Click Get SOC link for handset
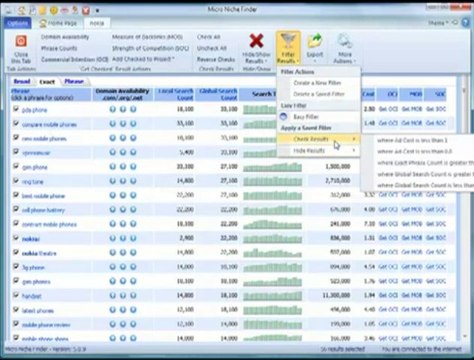This screenshot has height=360, width=474. (x=436, y=295)
